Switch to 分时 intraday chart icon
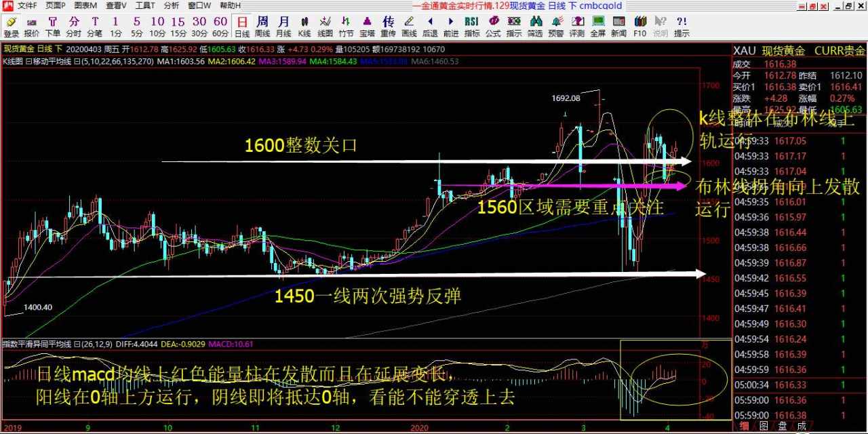Screen dimensions: 868x434 [73, 26]
